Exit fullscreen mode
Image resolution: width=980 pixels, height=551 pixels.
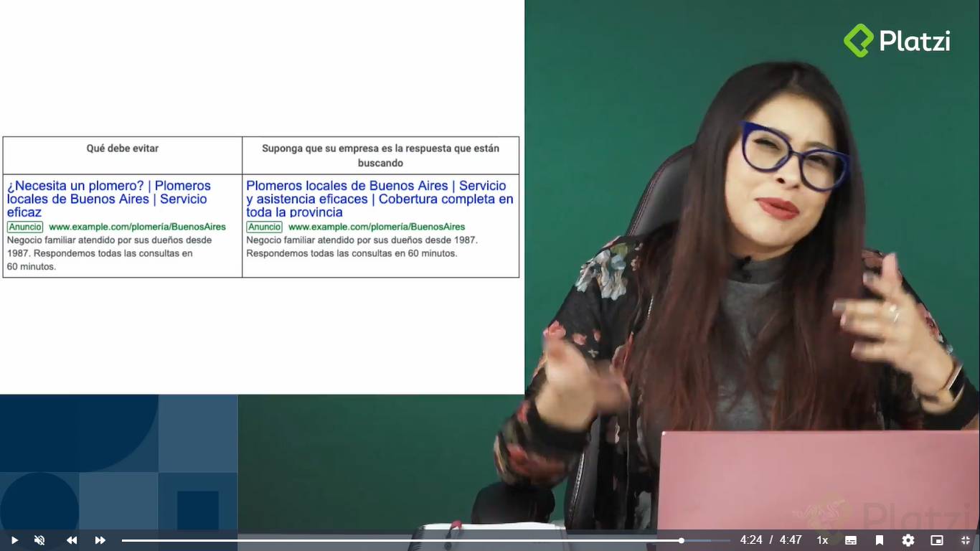965,540
